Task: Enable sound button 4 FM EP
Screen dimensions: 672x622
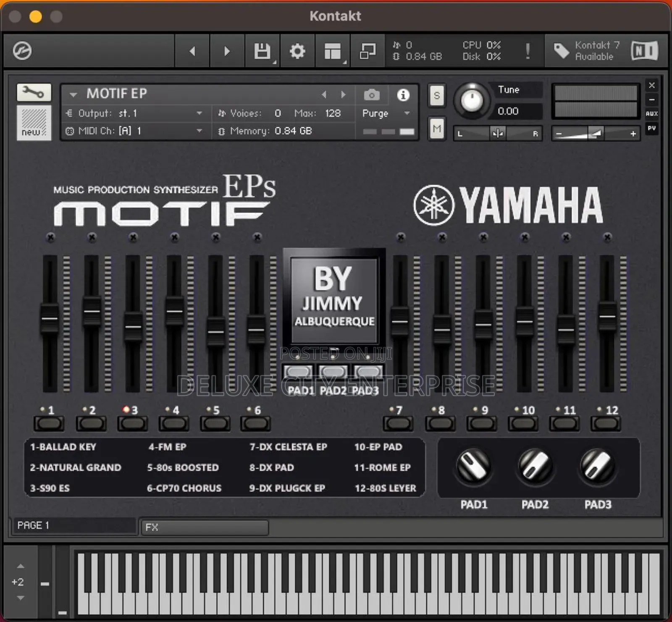Action: [173, 423]
